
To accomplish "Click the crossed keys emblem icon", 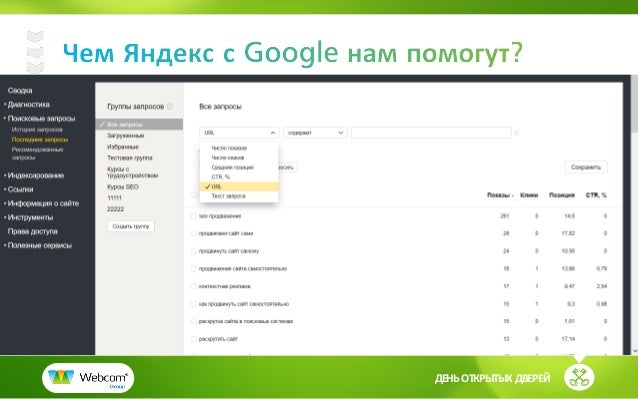I will tap(579, 377).
